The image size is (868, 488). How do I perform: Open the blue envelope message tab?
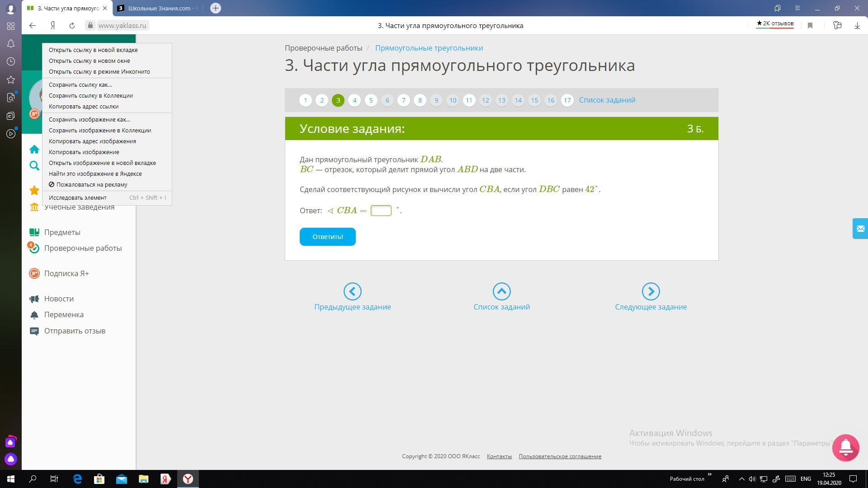tap(860, 229)
